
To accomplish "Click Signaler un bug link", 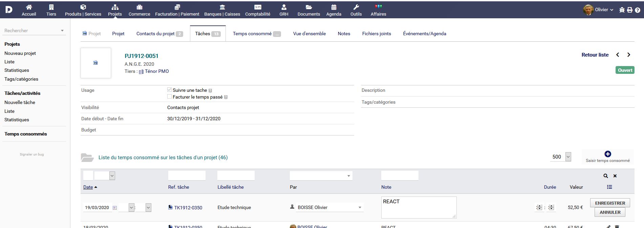I will coord(31,154).
